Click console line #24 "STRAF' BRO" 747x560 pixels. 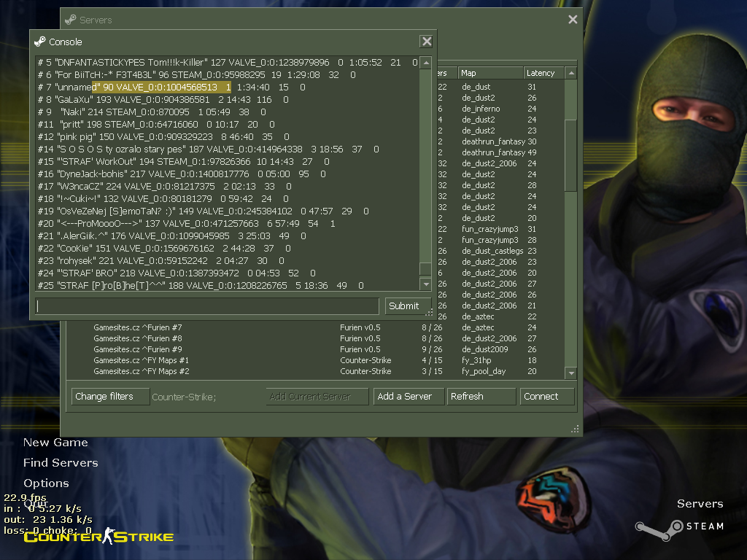point(177,273)
